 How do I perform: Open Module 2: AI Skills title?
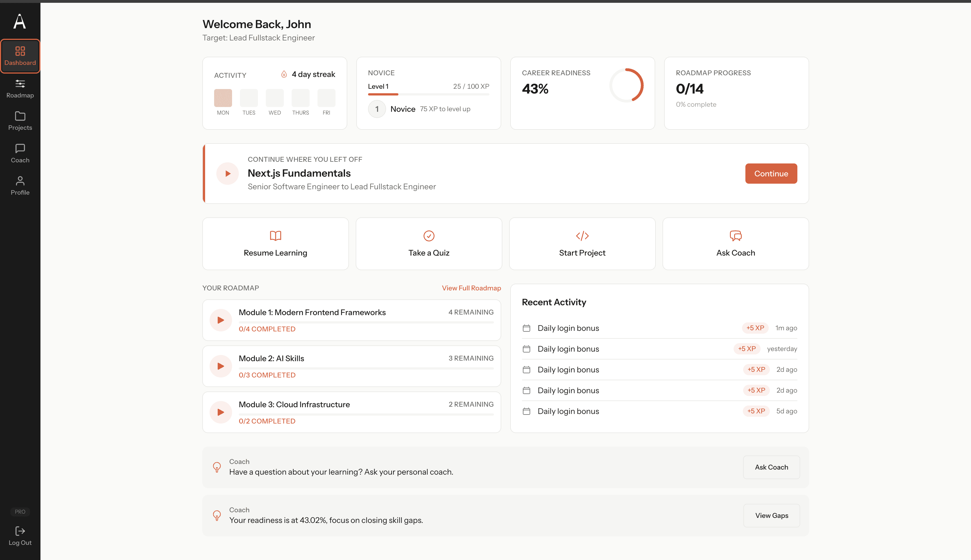[271, 358]
